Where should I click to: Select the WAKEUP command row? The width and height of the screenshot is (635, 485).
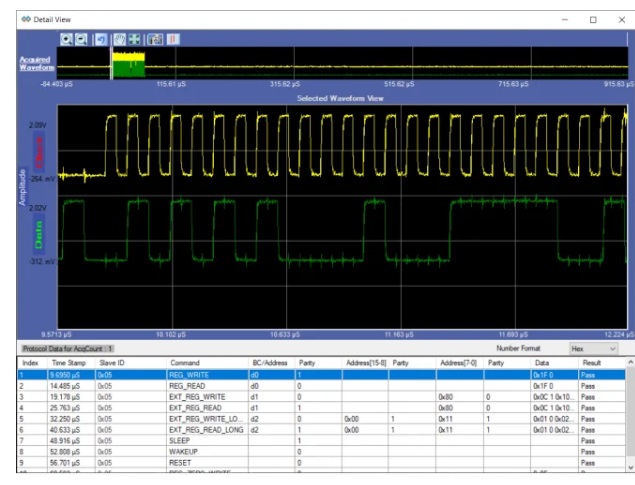(322, 451)
